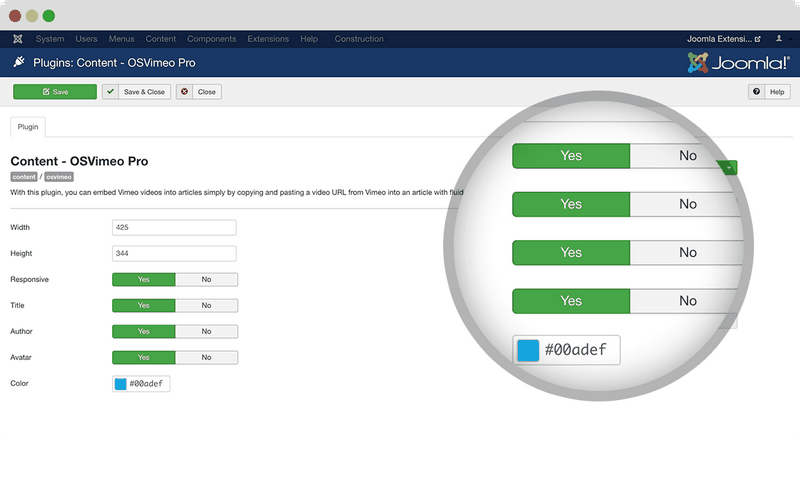Enable Avatar by clicking Yes
This screenshot has width=800, height=490.
[143, 357]
